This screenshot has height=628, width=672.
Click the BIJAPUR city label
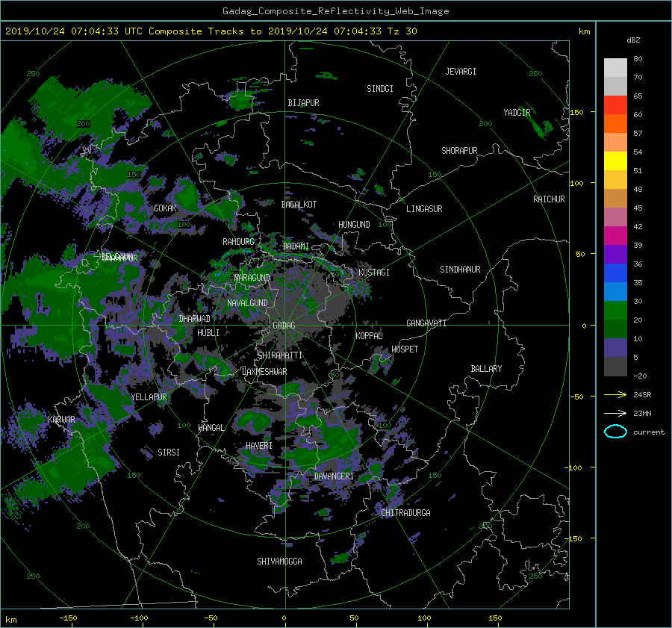point(303,103)
